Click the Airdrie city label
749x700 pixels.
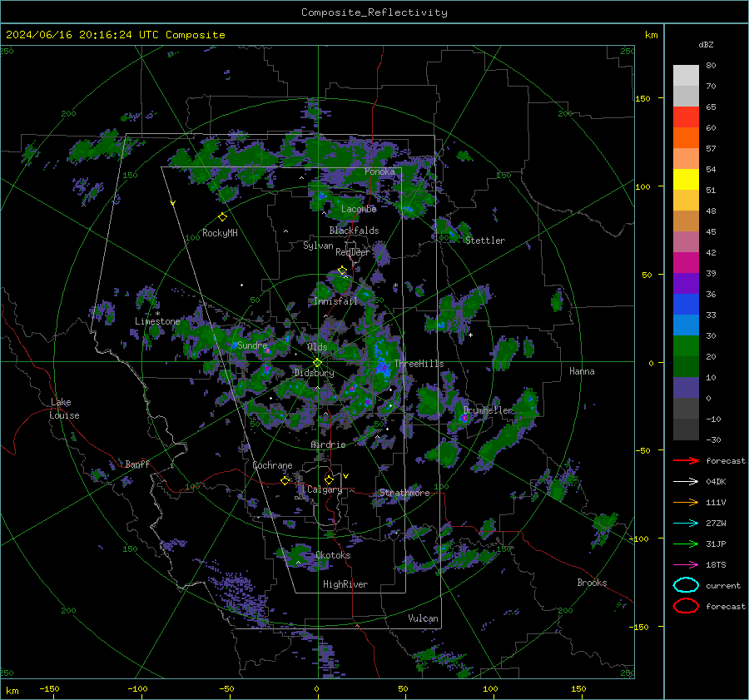(x=328, y=444)
